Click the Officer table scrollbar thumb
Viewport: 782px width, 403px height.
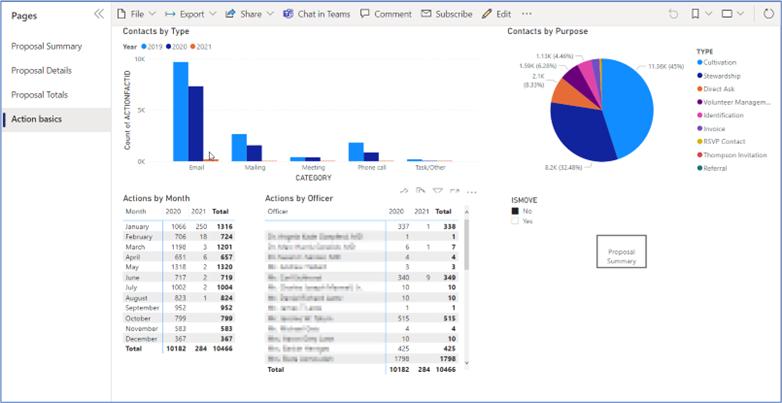[x=467, y=244]
